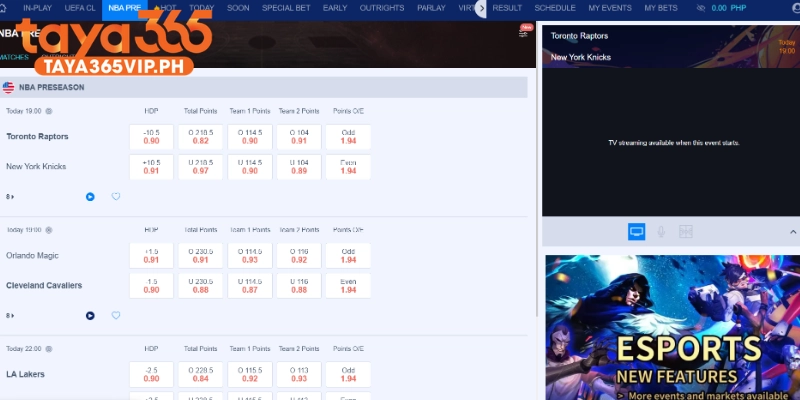Select the match tracker field icon
The image size is (800, 400).
point(686,232)
